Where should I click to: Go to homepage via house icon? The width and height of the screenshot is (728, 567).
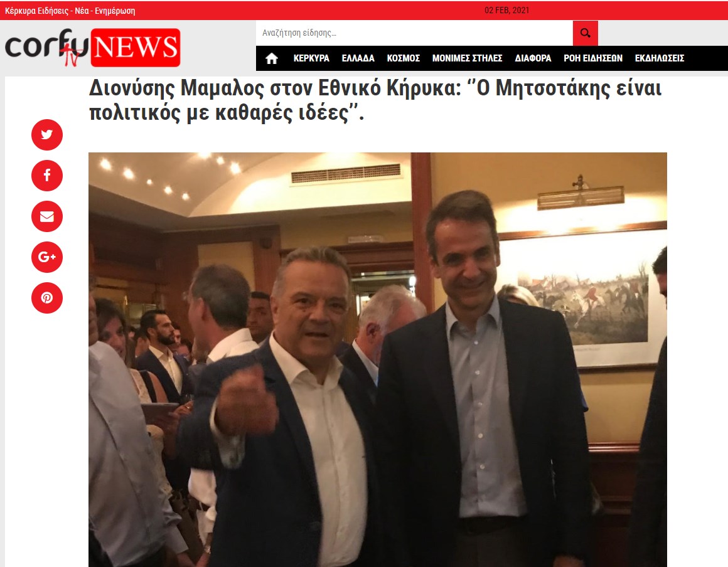[272, 58]
